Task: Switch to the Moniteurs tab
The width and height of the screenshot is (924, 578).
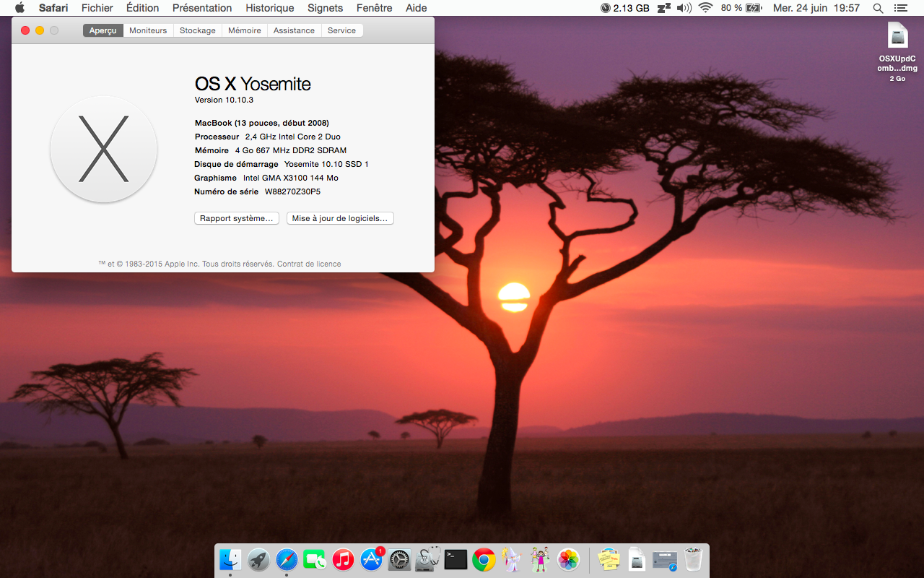Action: click(x=148, y=30)
